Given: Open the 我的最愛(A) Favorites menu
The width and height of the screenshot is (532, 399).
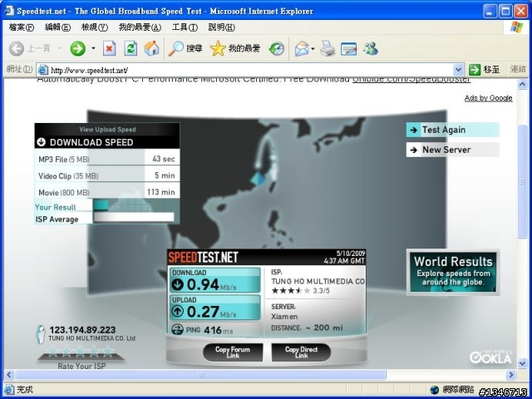Looking at the screenshot, I should point(140,27).
